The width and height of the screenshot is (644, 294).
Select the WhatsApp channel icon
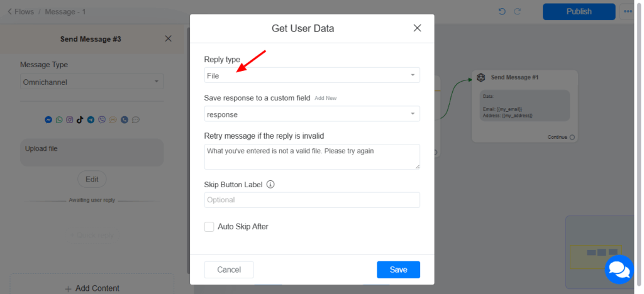point(59,119)
